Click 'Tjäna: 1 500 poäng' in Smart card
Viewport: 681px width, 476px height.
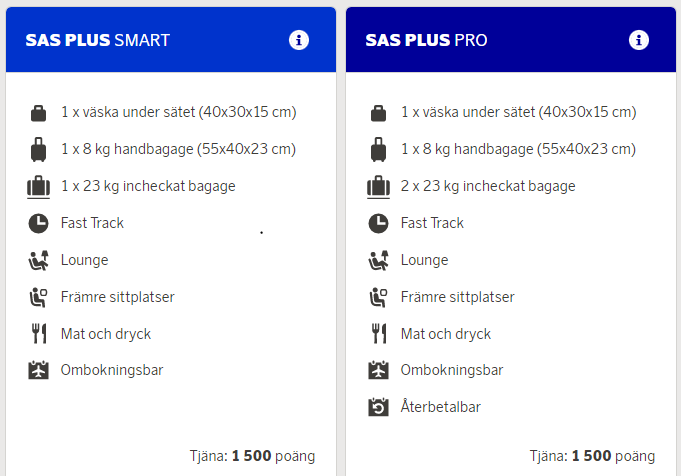click(x=252, y=456)
